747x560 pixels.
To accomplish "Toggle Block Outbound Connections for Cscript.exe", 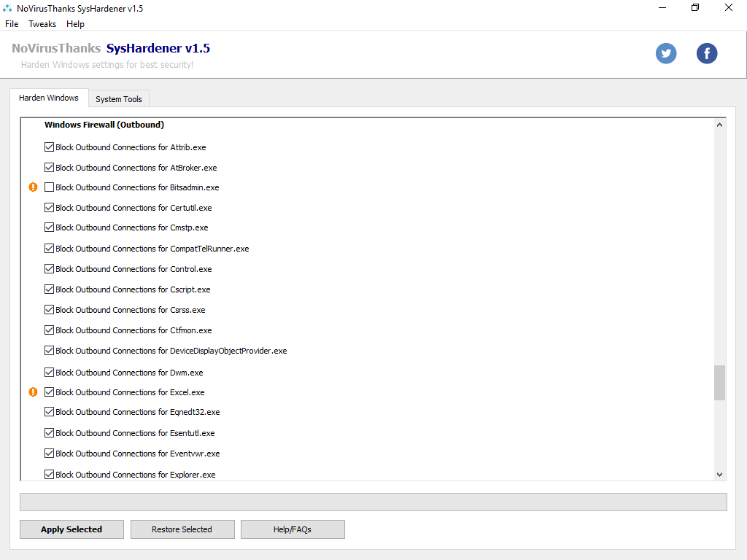I will pyautogui.click(x=49, y=289).
